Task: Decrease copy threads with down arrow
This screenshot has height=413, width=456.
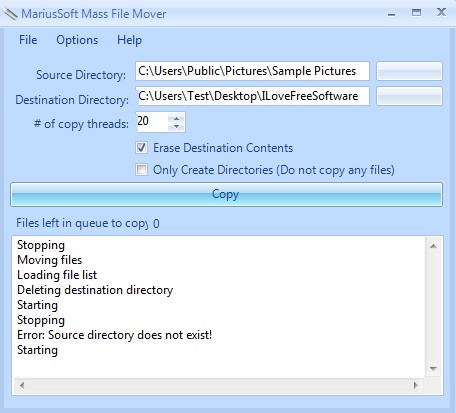Action: 176,126
